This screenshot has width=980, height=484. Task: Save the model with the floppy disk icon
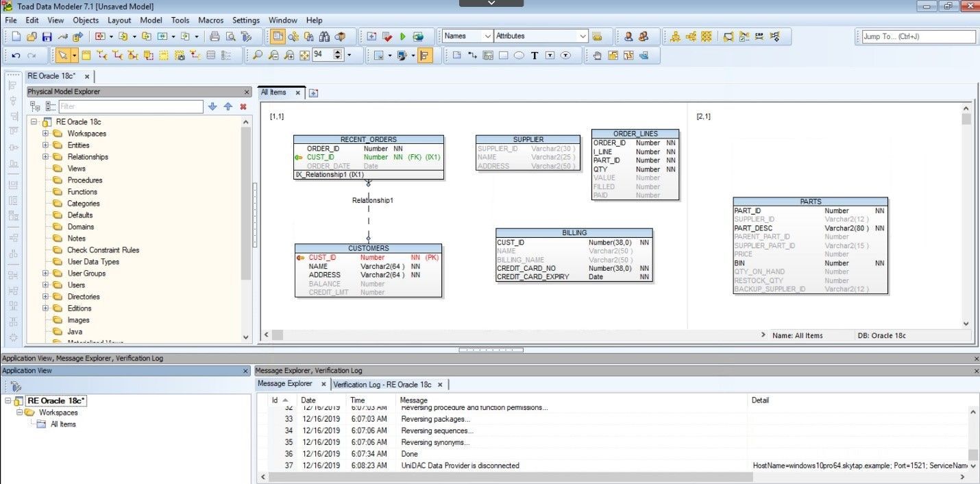47,36
